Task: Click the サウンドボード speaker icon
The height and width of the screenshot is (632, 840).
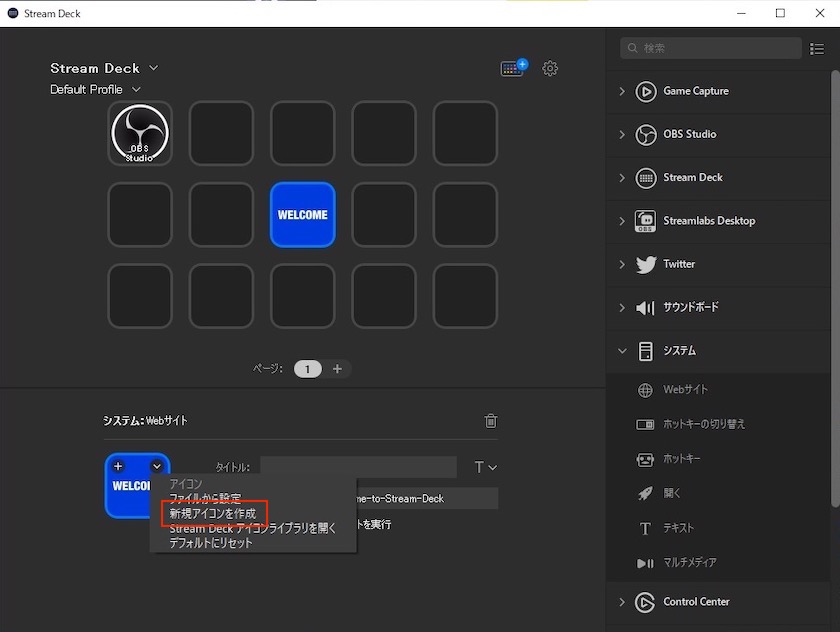Action: (645, 307)
